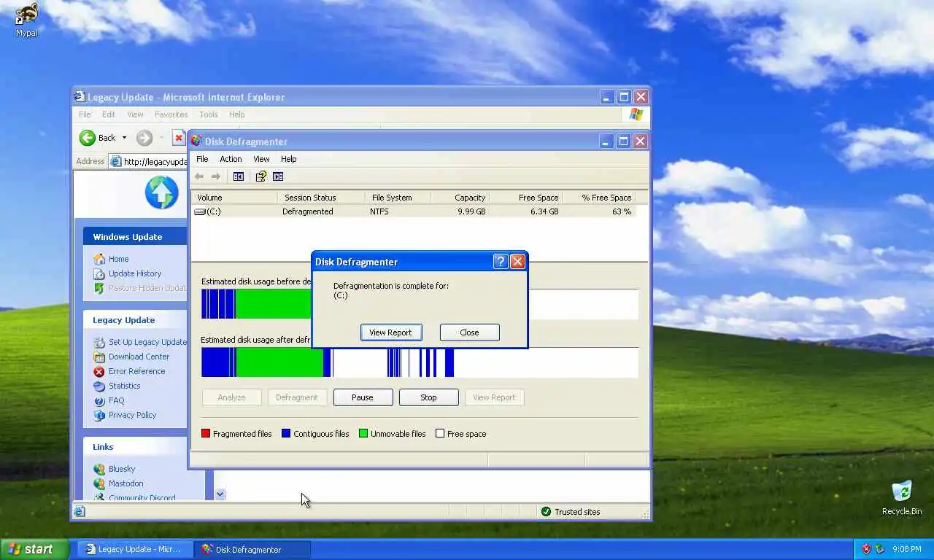Toggle Show/Hide Console Tree toolbar icon

[238, 176]
